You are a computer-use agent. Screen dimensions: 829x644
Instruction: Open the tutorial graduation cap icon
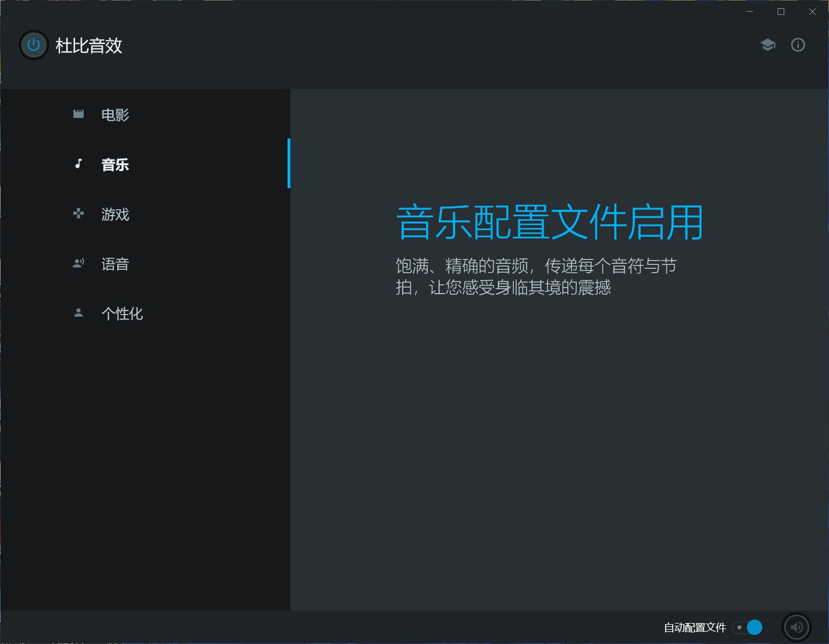point(768,45)
